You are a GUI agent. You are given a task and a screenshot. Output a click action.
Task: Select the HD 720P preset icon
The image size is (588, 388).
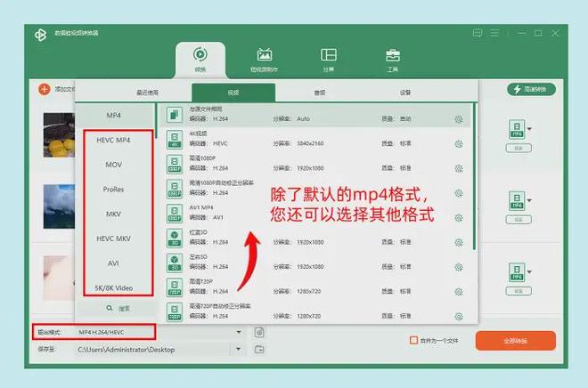(175, 287)
